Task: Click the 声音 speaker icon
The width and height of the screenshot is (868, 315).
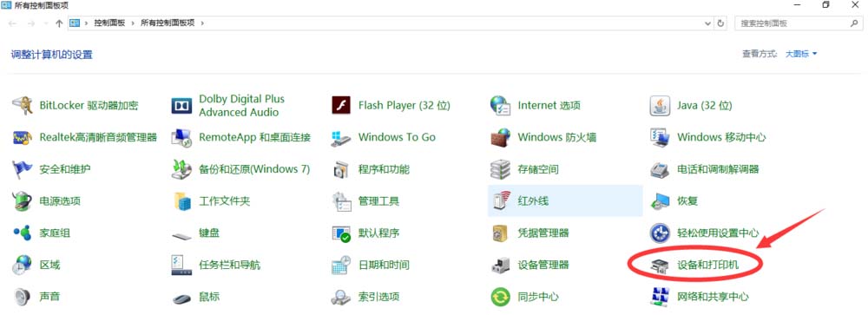Action: (23, 298)
